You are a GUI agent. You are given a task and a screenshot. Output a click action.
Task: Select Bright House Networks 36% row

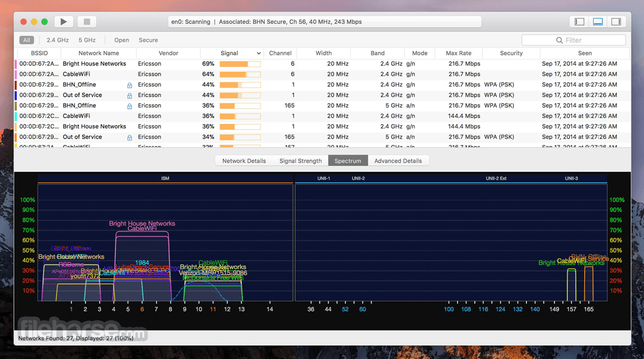pos(323,127)
